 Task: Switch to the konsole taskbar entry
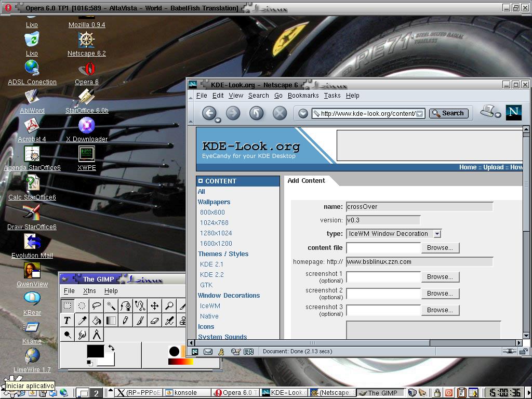(x=187, y=393)
